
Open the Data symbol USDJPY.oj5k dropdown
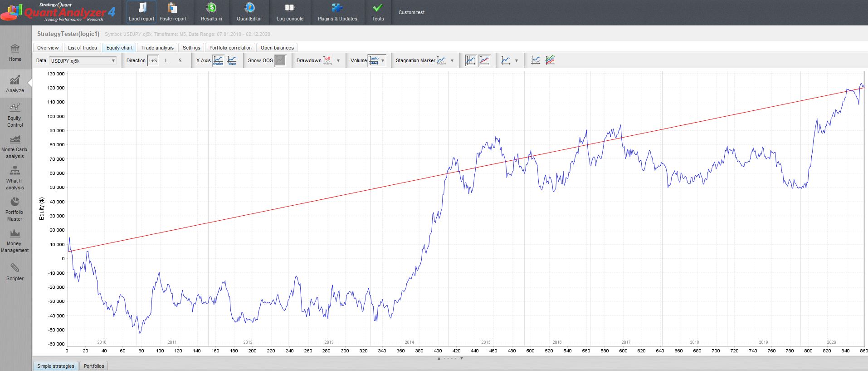(x=83, y=61)
